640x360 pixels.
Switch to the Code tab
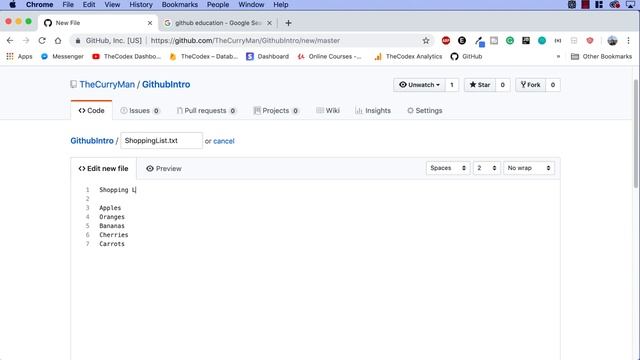(91, 111)
